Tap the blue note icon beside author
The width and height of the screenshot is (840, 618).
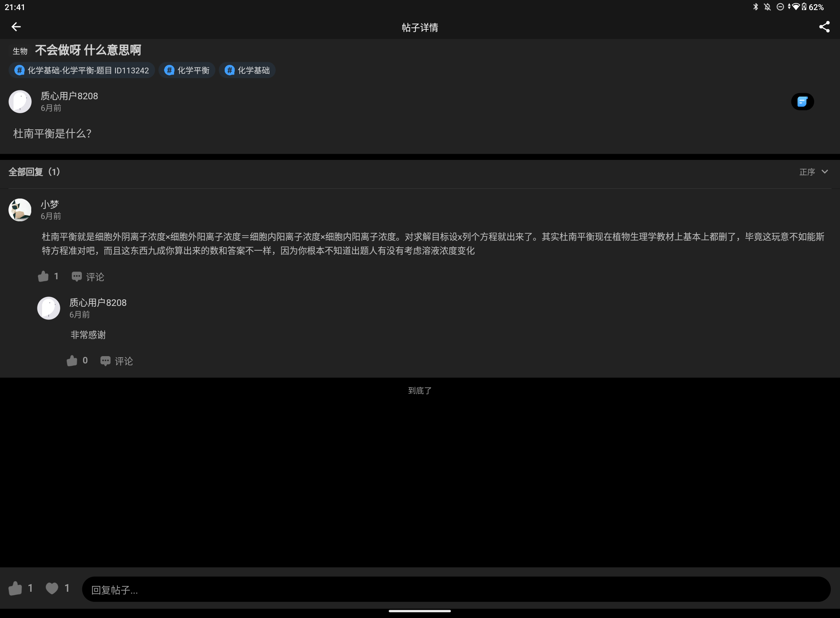[802, 102]
